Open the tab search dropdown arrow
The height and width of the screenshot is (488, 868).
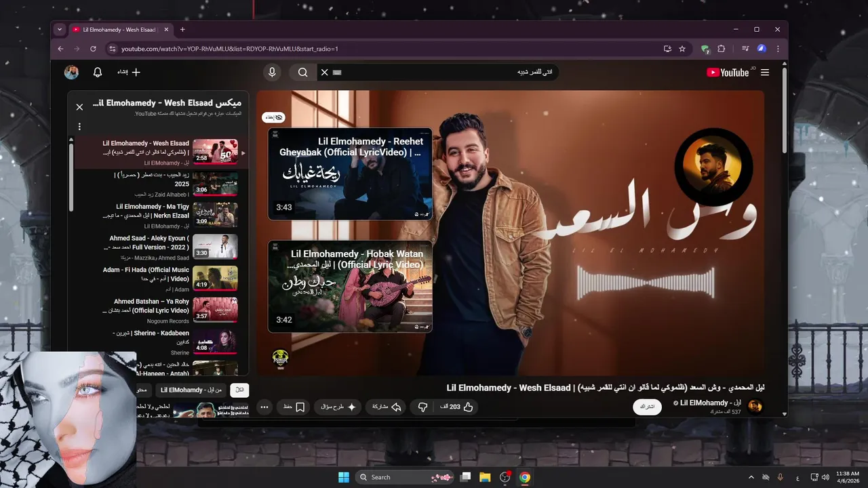60,29
